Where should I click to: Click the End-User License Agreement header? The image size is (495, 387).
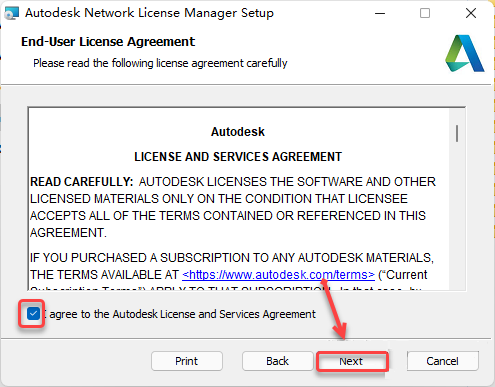[108, 42]
